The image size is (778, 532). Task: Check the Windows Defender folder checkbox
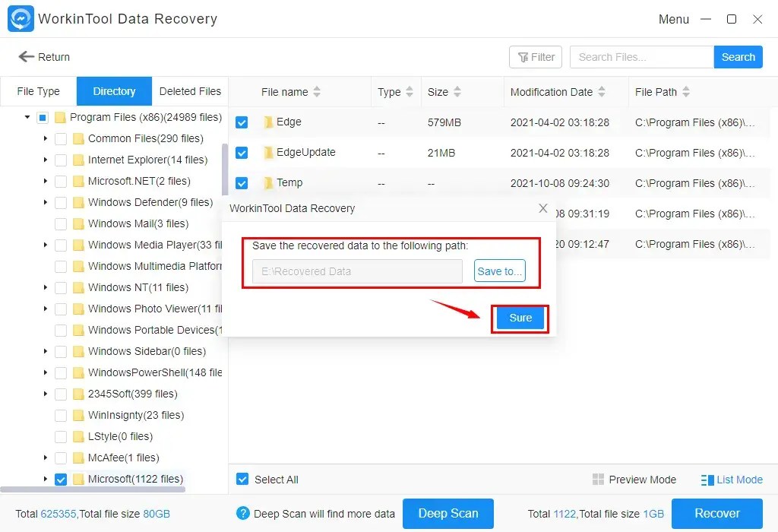point(61,202)
